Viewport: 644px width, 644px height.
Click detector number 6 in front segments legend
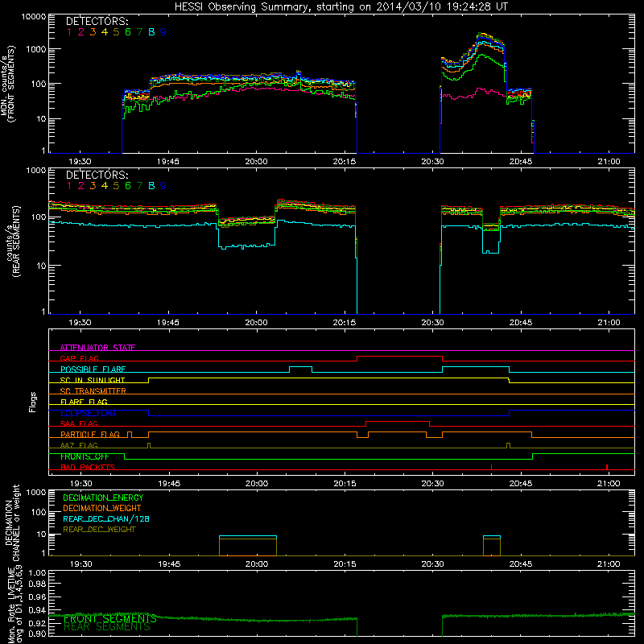tap(128, 32)
